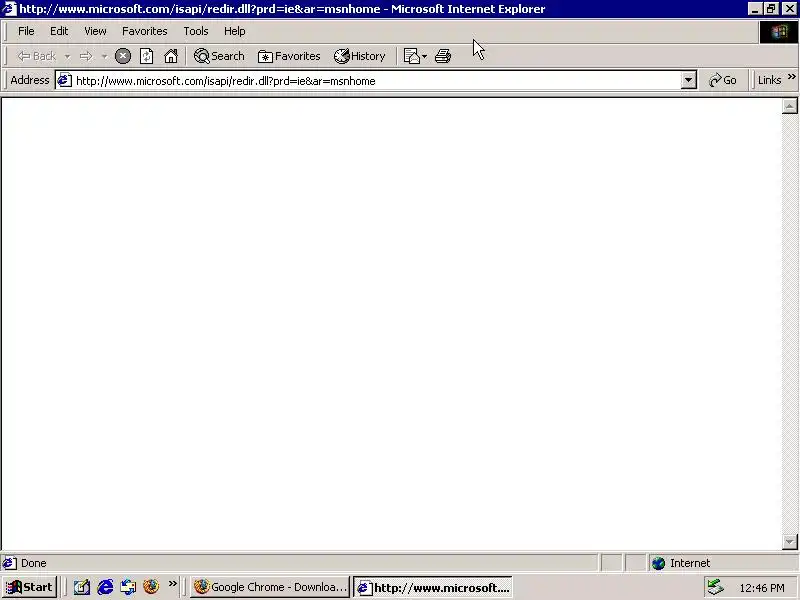This screenshot has height=600, width=800.
Task: Click Show Desktop quick launch icon
Action: tap(82, 587)
